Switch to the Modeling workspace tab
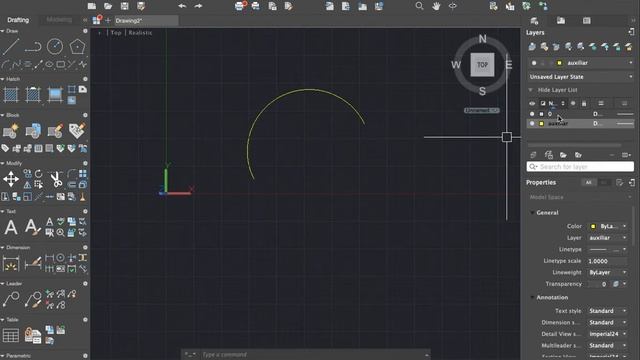This screenshot has width=640, height=360. 59,20
